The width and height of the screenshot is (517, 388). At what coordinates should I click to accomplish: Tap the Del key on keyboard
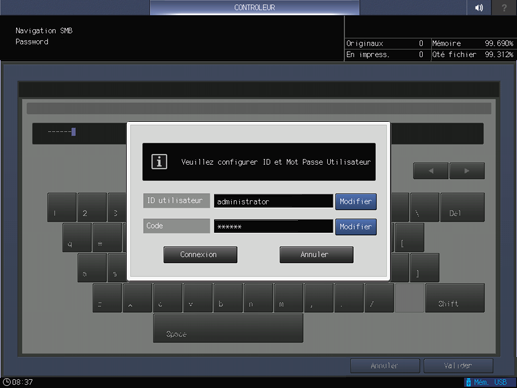click(x=462, y=207)
